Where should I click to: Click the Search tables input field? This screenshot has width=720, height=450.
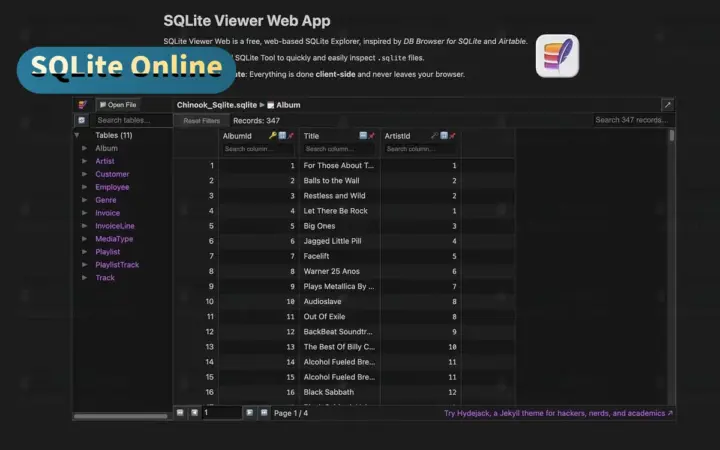click(131, 120)
